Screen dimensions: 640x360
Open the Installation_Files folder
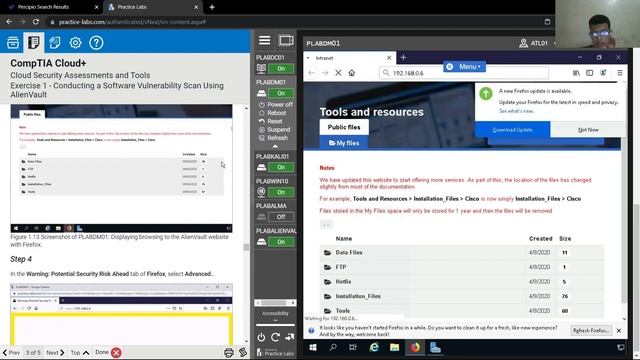pyautogui.click(x=358, y=296)
